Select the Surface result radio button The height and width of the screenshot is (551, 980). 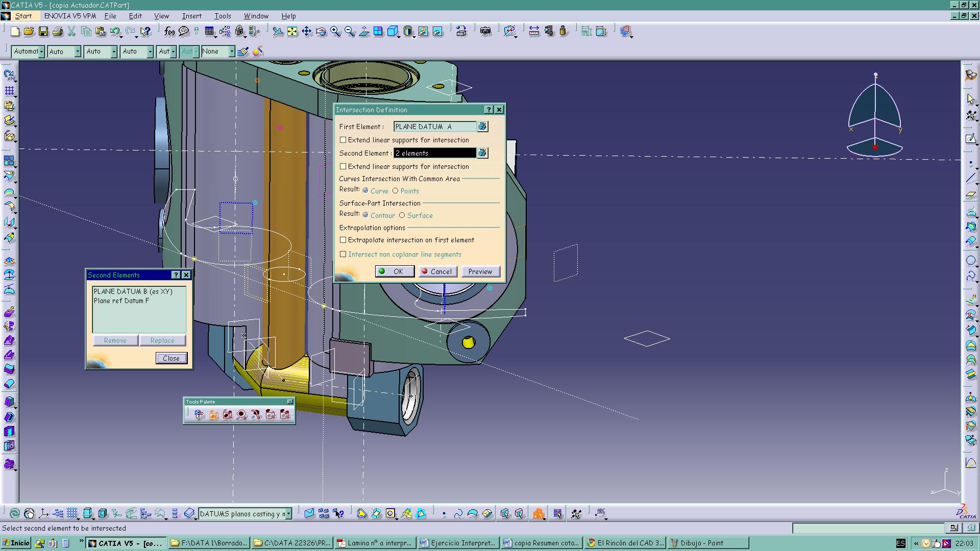coord(402,215)
